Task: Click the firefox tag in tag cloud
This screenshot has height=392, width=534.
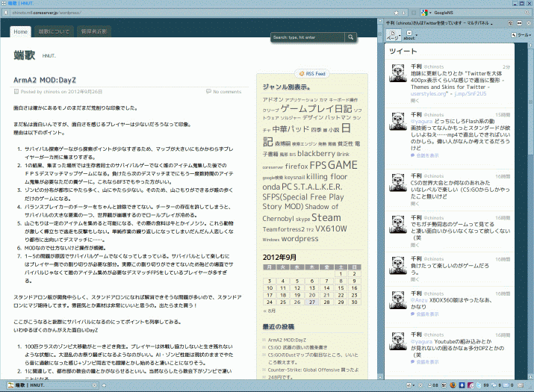Action: (297, 167)
